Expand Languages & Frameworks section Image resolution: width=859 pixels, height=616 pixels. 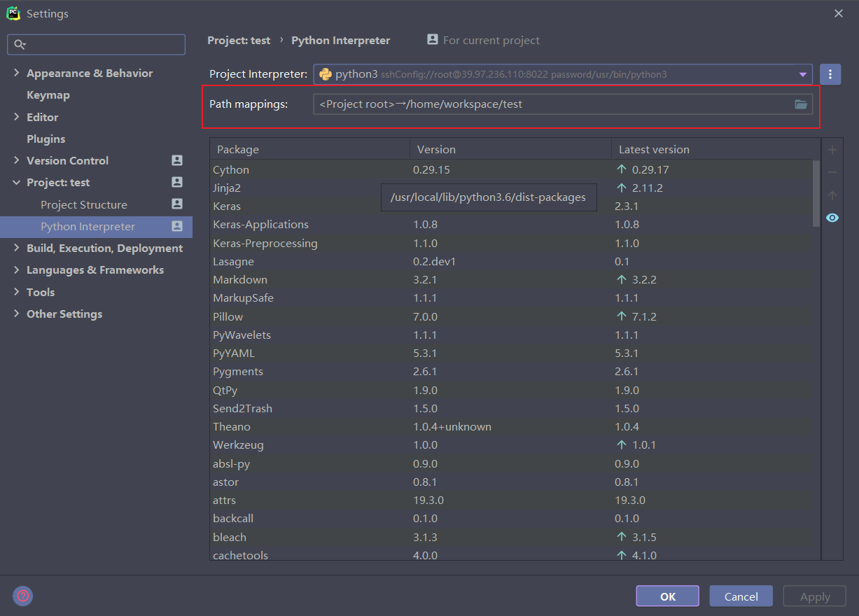point(17,269)
